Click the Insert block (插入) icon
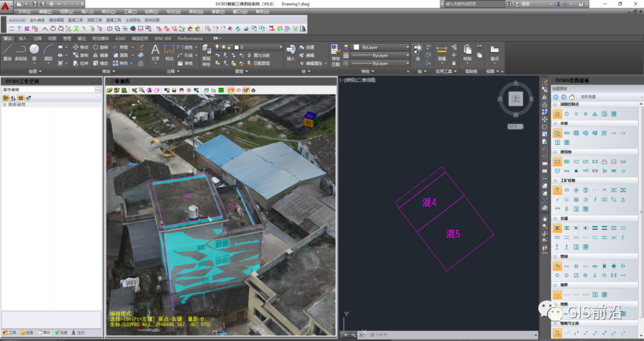644x341 pixels. [x=290, y=50]
